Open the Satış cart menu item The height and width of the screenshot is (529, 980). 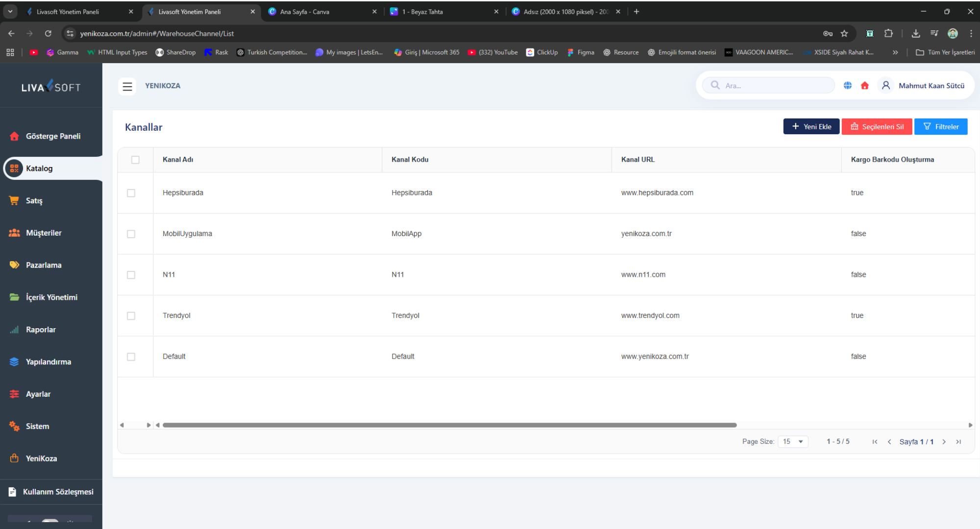click(x=34, y=201)
